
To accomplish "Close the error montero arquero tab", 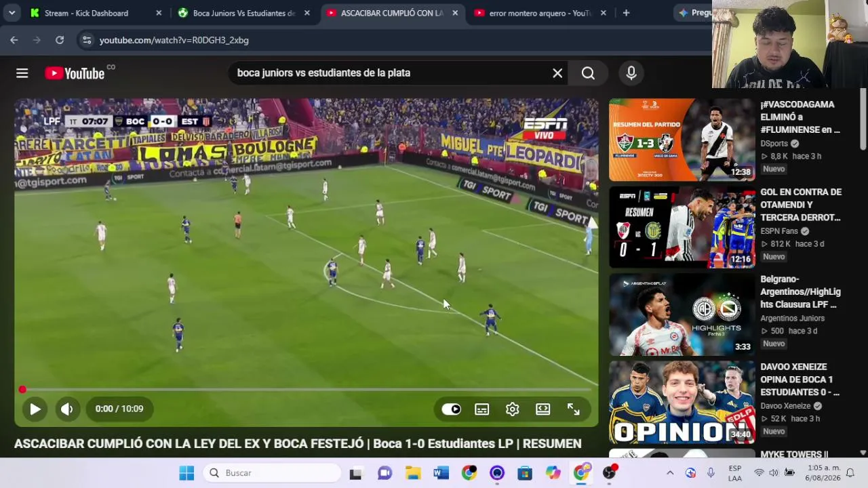I will (x=603, y=13).
